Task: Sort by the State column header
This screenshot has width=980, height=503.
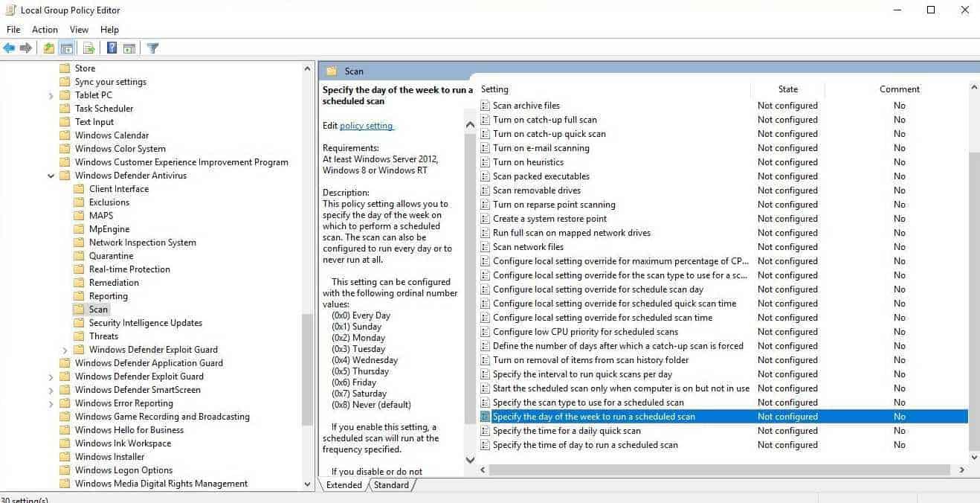Action: 787,89
